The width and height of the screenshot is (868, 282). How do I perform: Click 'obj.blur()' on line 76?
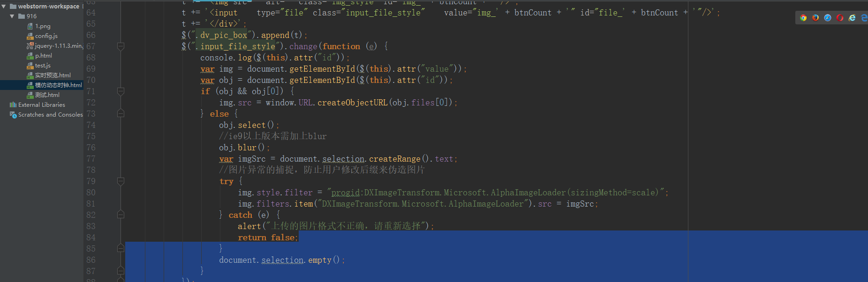point(242,148)
